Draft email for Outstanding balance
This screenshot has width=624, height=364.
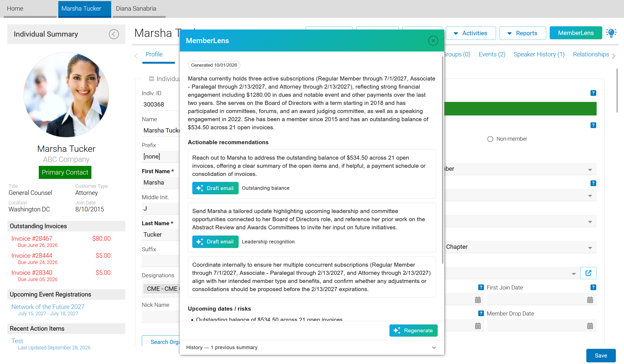215,188
